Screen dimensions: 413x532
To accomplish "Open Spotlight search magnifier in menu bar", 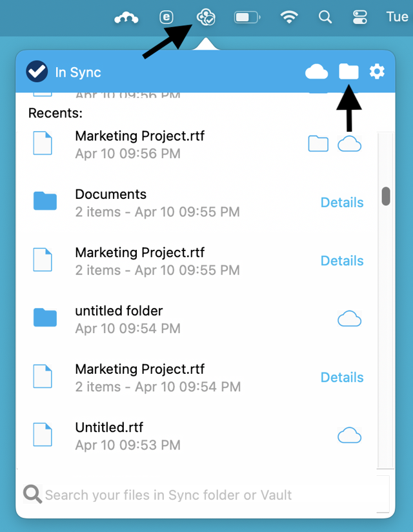I will click(x=325, y=17).
